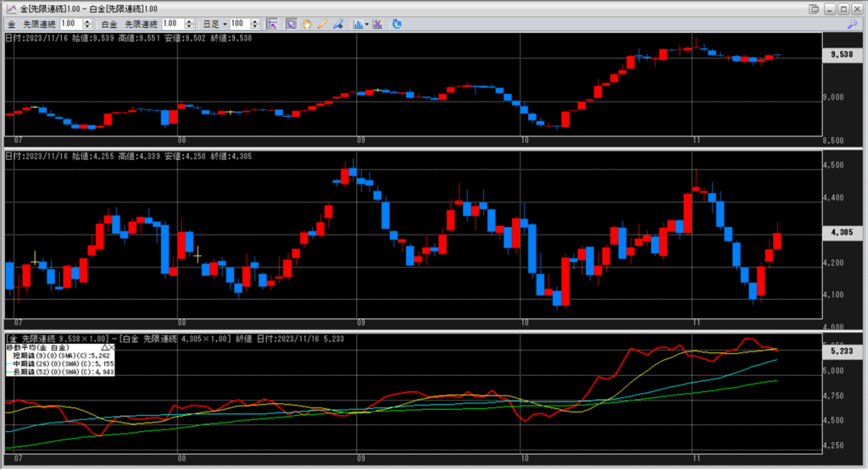Screen dimensions: 868x470
Task: Open dropdown arrow beside bar chart icon
Action: point(366,24)
